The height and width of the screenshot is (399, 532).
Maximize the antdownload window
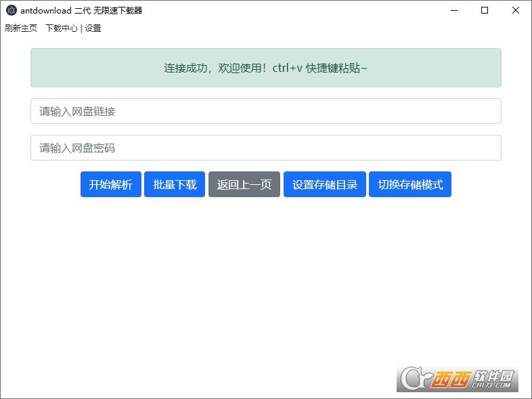point(485,11)
